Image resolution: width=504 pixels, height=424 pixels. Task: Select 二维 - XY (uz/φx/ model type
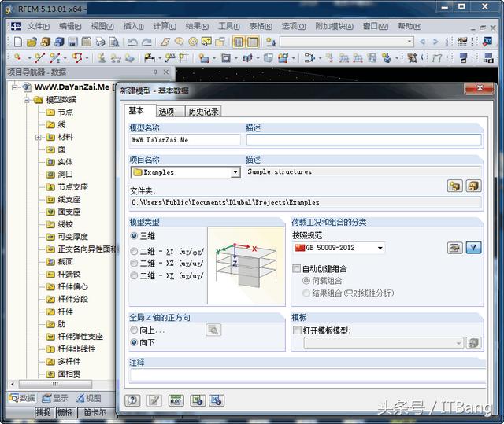pyautogui.click(x=134, y=251)
